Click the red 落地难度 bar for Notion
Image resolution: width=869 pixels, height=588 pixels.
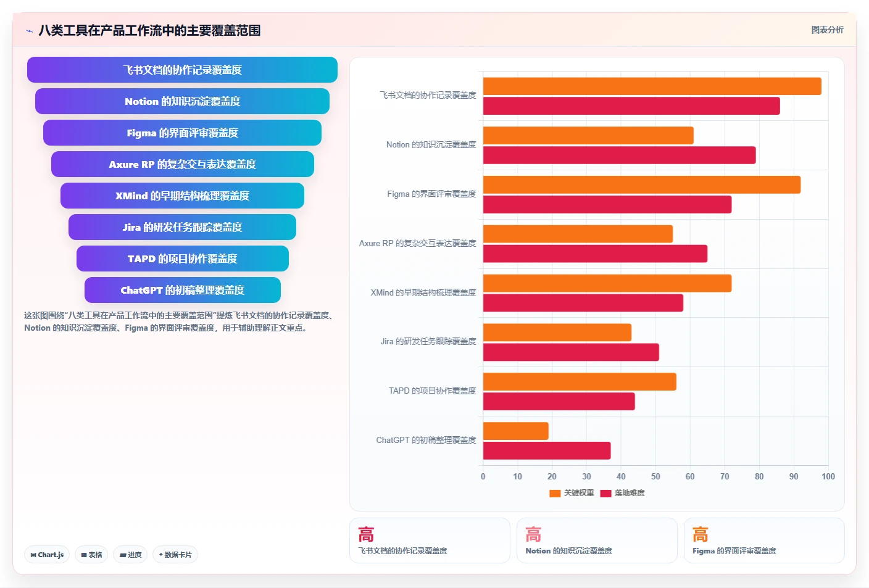(619, 155)
